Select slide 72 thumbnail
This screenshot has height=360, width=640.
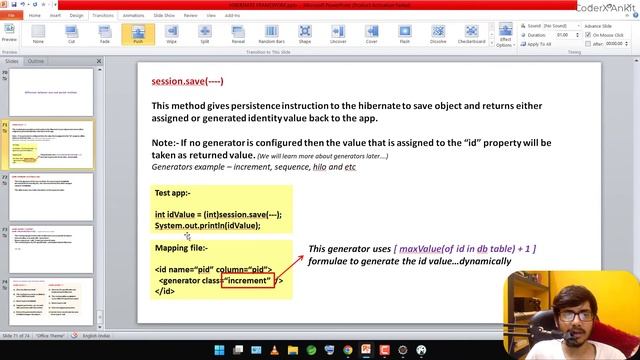[x=51, y=197]
